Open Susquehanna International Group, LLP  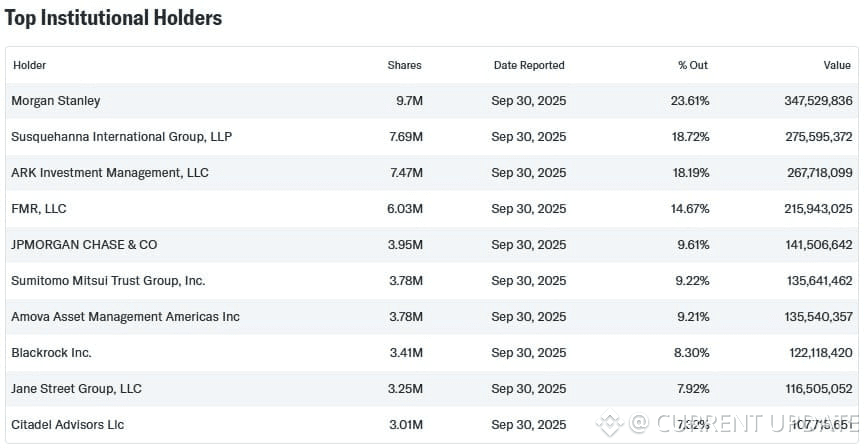coord(121,136)
